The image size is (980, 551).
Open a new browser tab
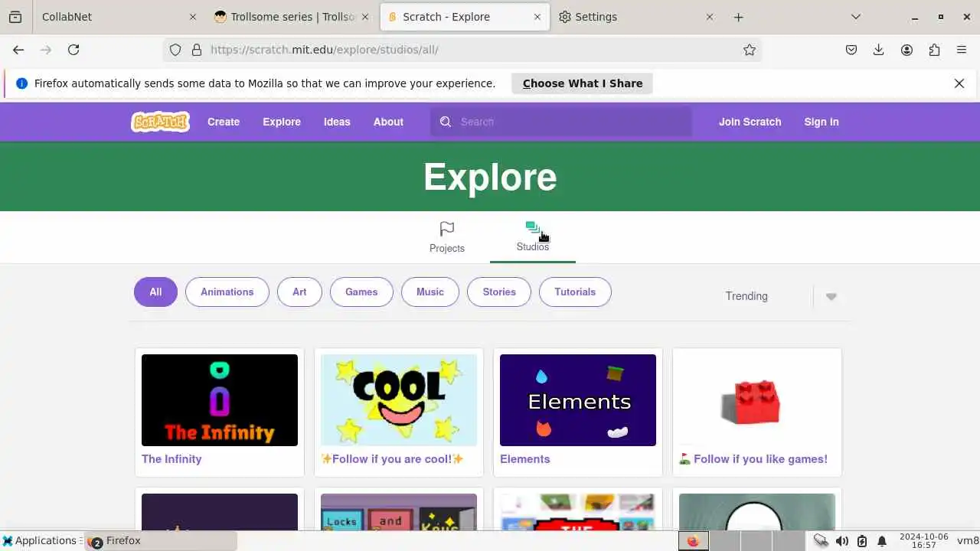[x=738, y=17]
